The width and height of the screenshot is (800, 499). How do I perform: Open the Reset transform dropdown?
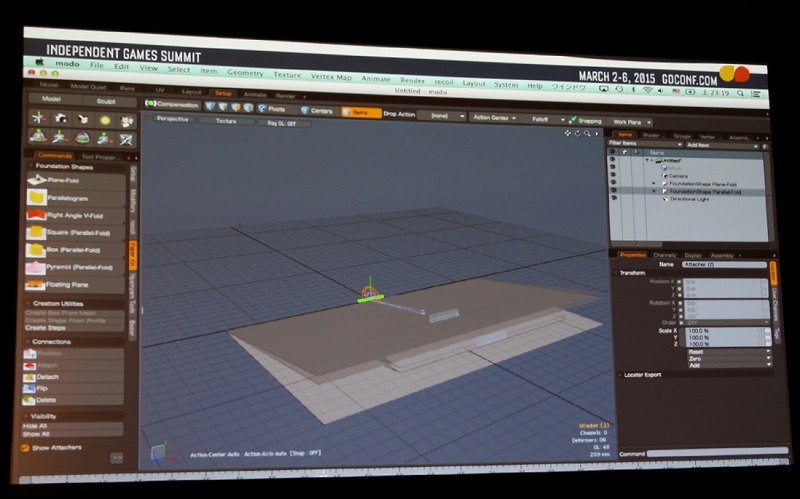(729, 352)
